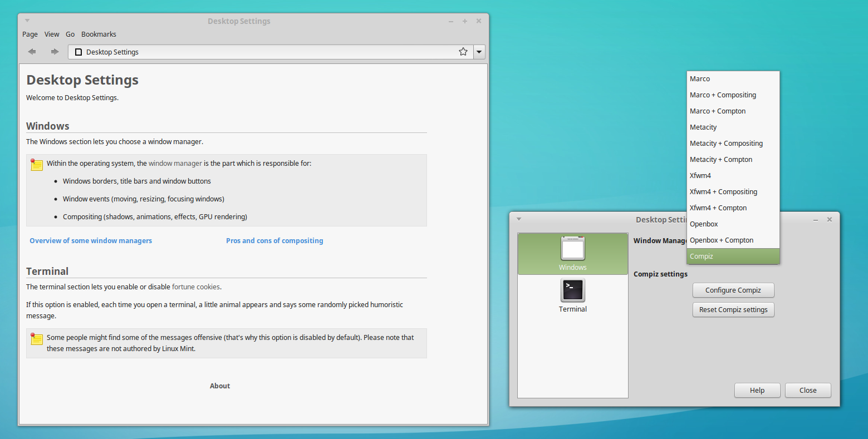Choose Openbox + Compton option
The image size is (868, 439).
tap(733, 240)
